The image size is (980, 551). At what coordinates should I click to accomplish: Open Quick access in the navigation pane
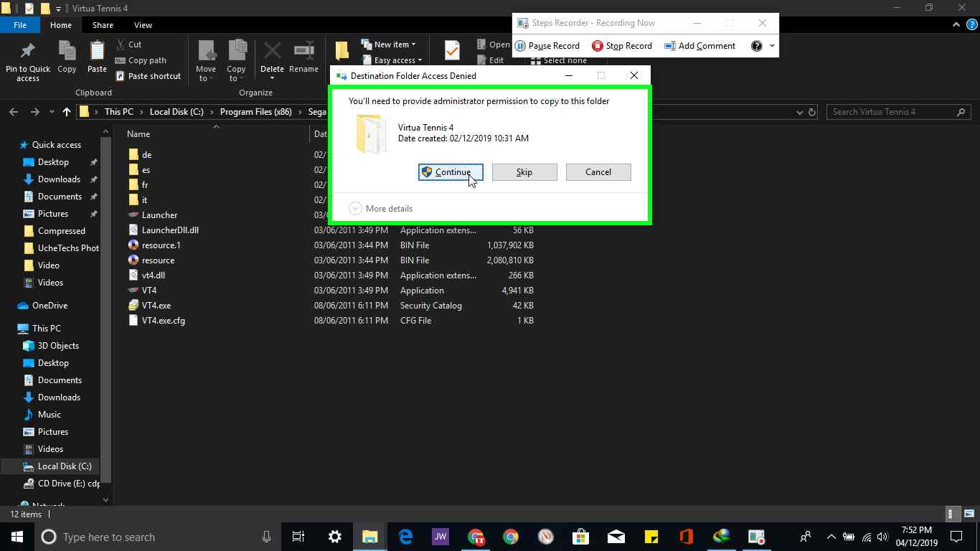pyautogui.click(x=56, y=145)
